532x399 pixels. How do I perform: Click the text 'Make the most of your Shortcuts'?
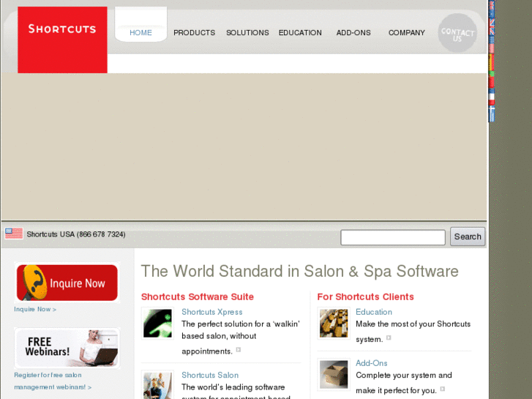click(x=413, y=324)
